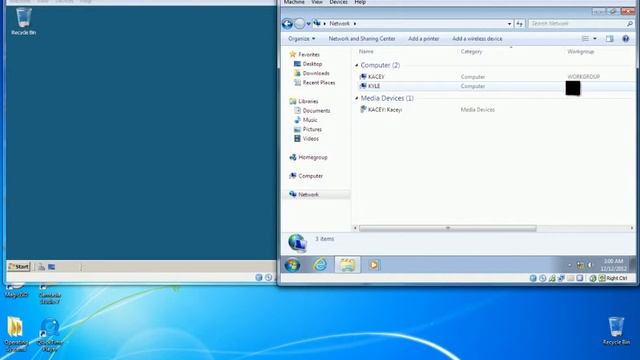Launch Windows Media Player from the VM taskbar
The width and height of the screenshot is (640, 360).
point(373,265)
